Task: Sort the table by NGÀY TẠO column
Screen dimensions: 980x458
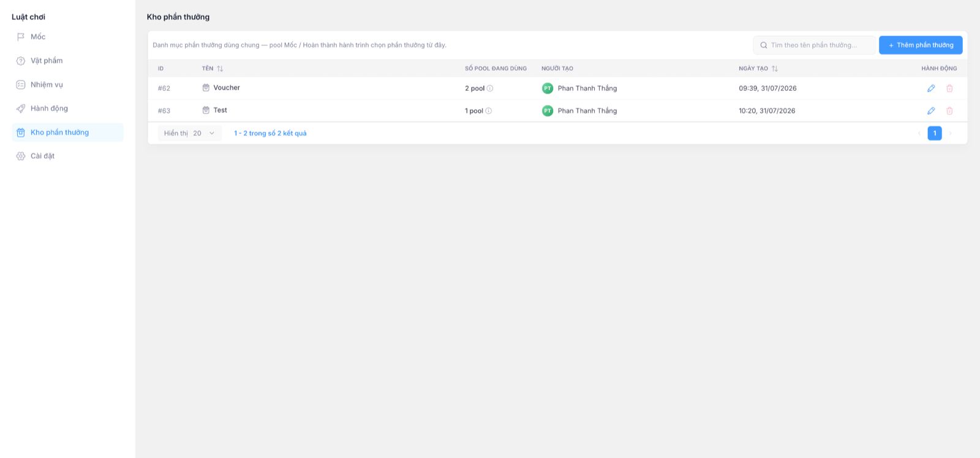Action: point(775,69)
